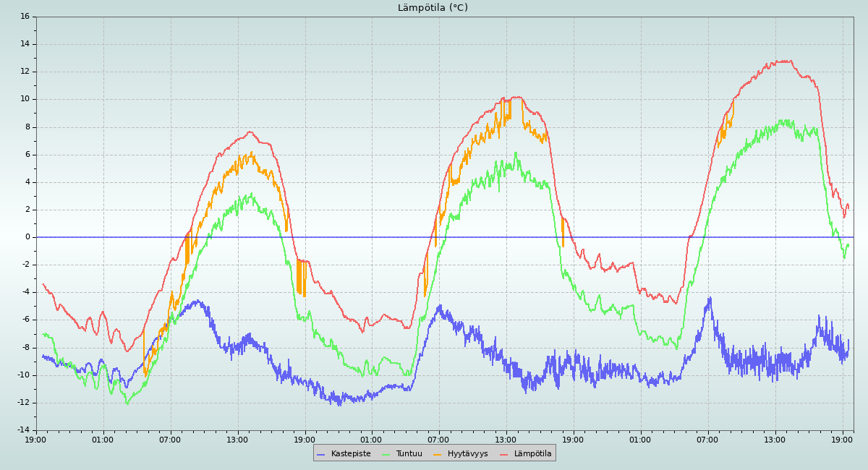
Task: Select the y-axis value -6
Action: click(x=25, y=320)
